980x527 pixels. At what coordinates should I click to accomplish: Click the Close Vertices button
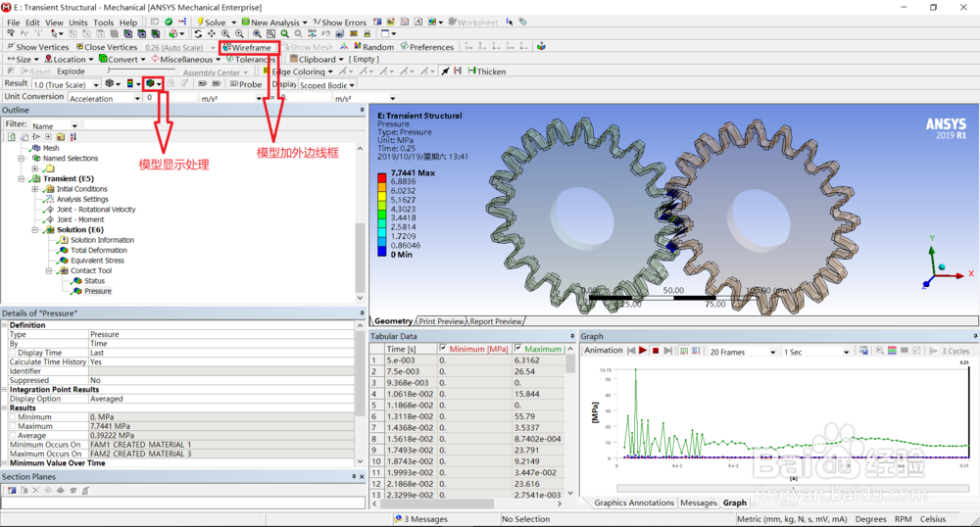[x=106, y=47]
